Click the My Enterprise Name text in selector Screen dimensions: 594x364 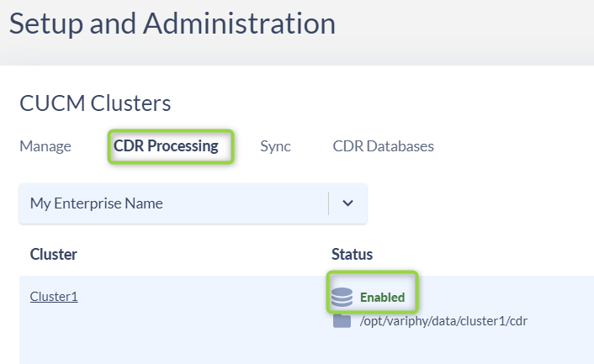coord(96,203)
